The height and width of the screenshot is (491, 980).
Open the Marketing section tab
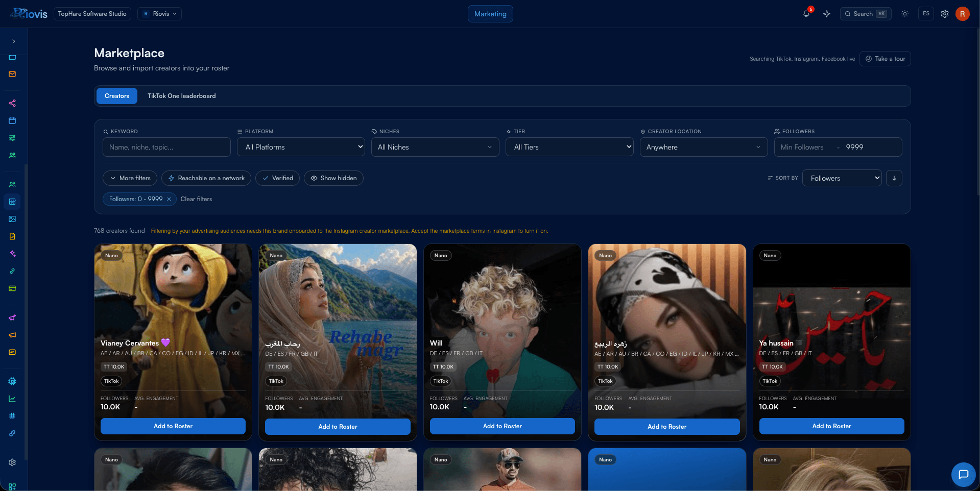pyautogui.click(x=490, y=14)
